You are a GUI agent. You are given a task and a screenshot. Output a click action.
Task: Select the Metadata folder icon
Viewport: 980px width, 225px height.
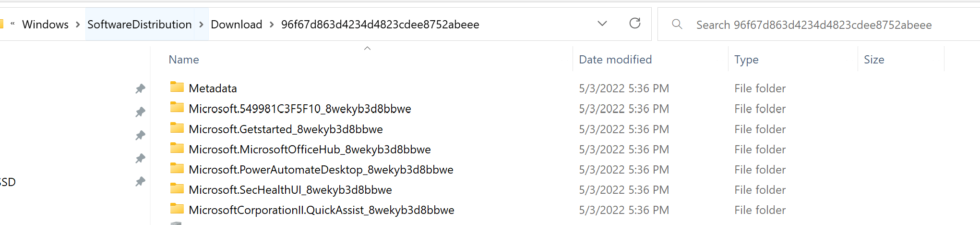177,87
